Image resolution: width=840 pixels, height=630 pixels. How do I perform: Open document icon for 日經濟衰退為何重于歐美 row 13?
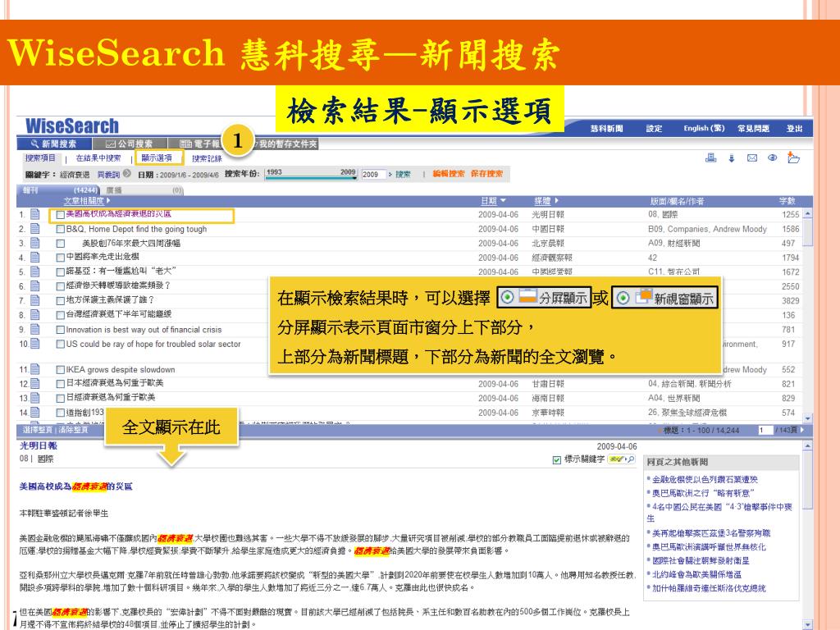[x=34, y=398]
